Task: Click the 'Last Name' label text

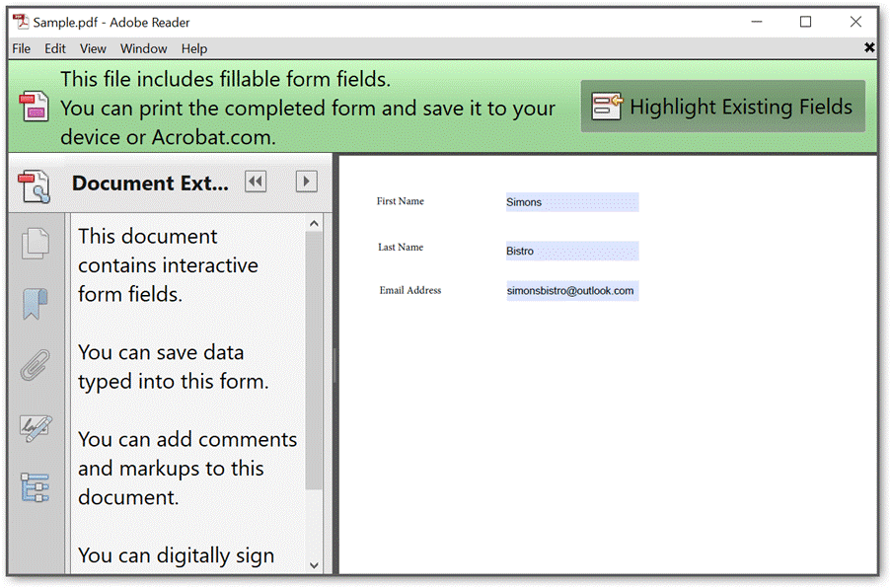Action: [x=401, y=247]
